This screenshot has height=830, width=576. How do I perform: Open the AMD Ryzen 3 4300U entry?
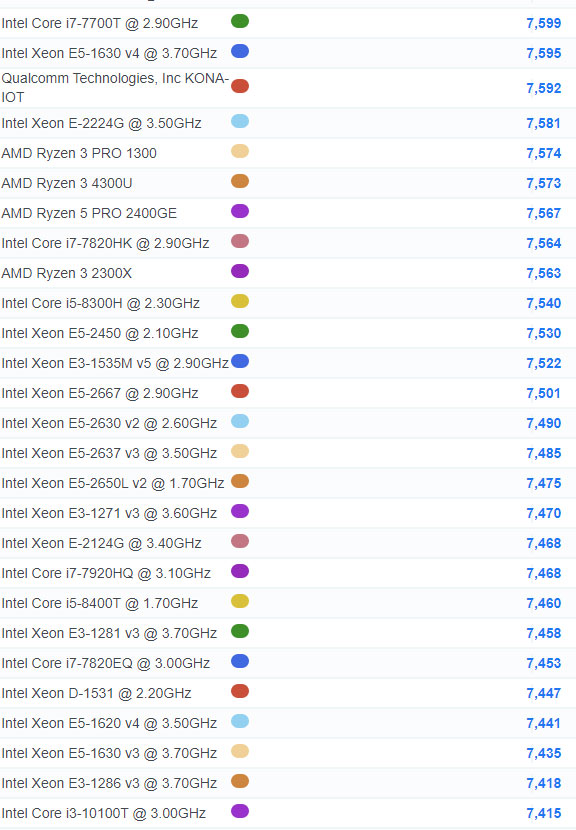pos(67,183)
